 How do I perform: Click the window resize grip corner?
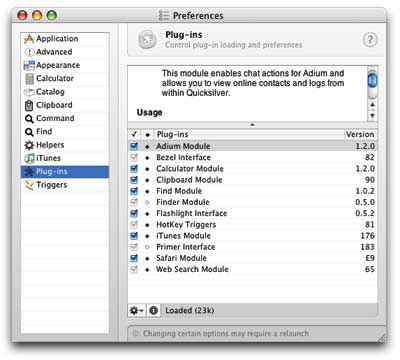381,337
